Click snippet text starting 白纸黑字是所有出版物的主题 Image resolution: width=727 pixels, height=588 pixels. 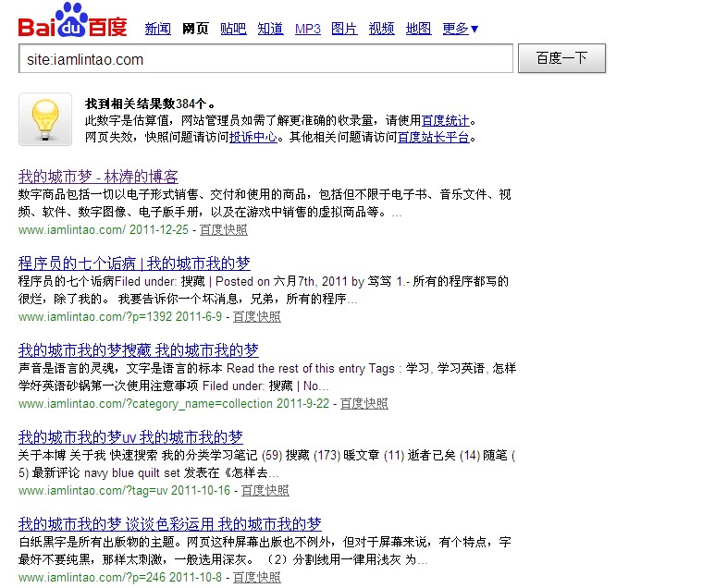click(265, 551)
